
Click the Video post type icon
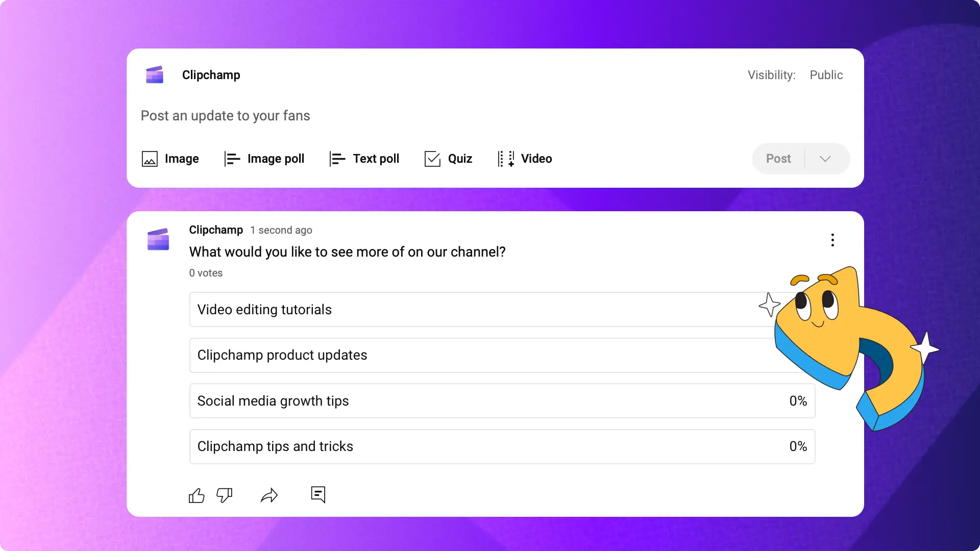pyautogui.click(x=505, y=158)
